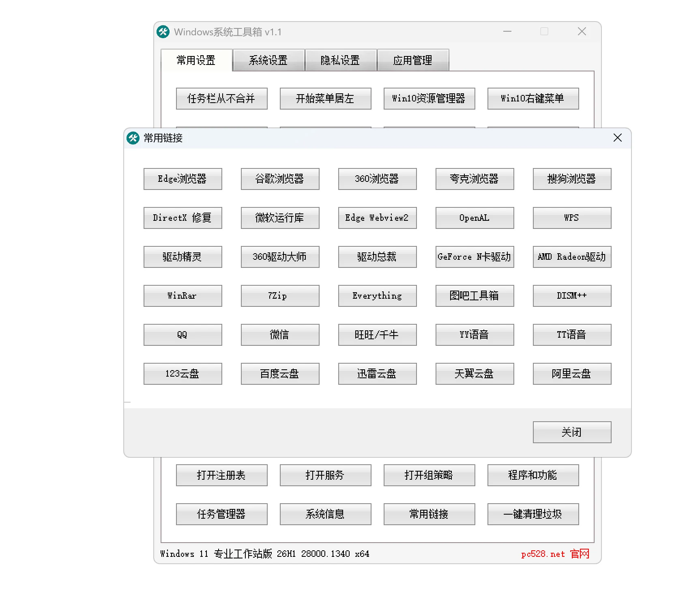700x597 pixels.
Task: Launch DirectX 修复 tool link
Action: pos(183,218)
